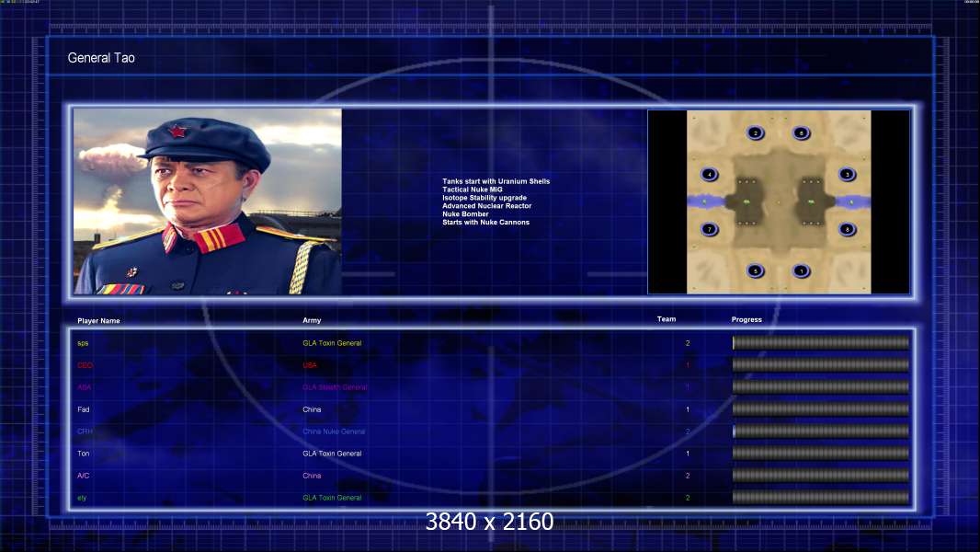Click start position 4 marker on minimap
Image resolution: width=980 pixels, height=552 pixels.
point(710,175)
